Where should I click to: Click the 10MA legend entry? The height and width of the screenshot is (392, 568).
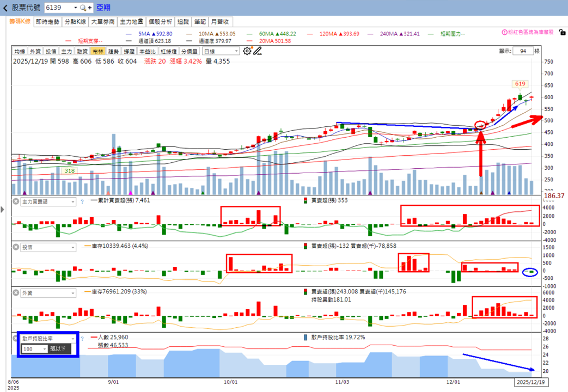(211, 34)
